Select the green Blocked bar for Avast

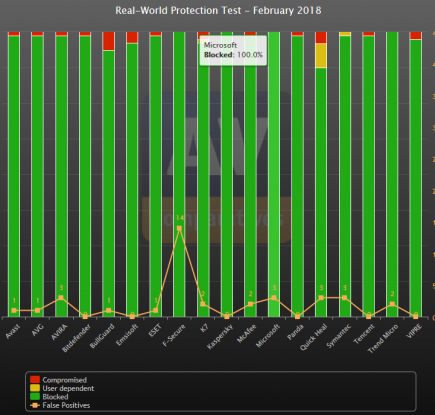[14, 176]
